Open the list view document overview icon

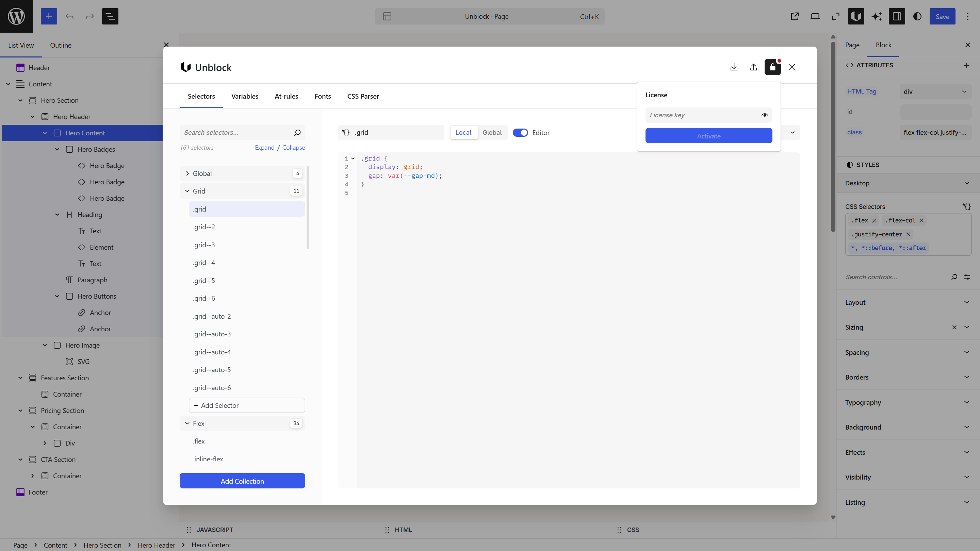pyautogui.click(x=110, y=16)
